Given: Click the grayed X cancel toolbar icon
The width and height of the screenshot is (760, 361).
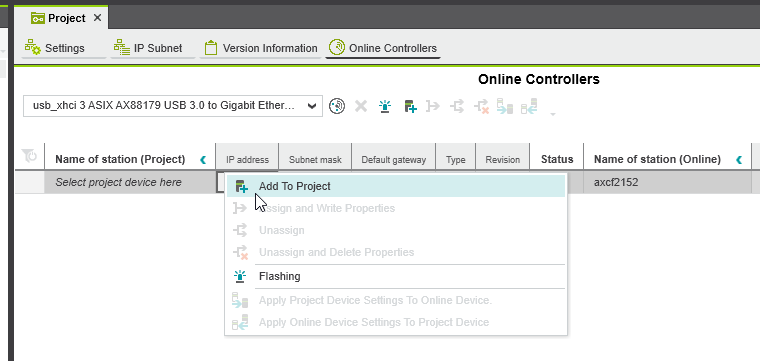Looking at the screenshot, I should tap(361, 106).
